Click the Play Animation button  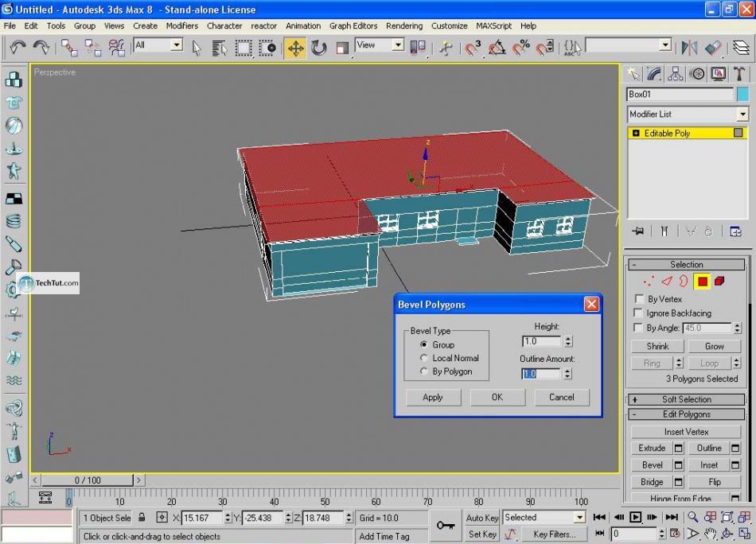(636, 518)
